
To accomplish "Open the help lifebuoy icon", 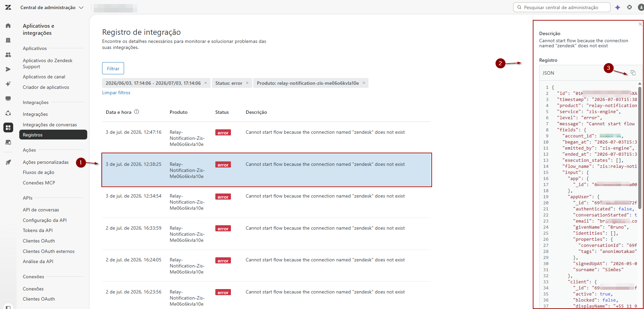I will tap(629, 7).
